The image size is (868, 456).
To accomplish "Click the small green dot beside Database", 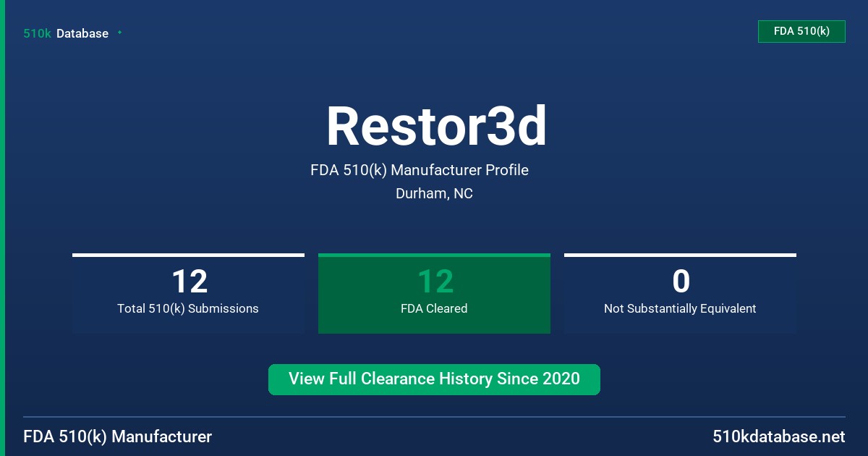I will [119, 33].
